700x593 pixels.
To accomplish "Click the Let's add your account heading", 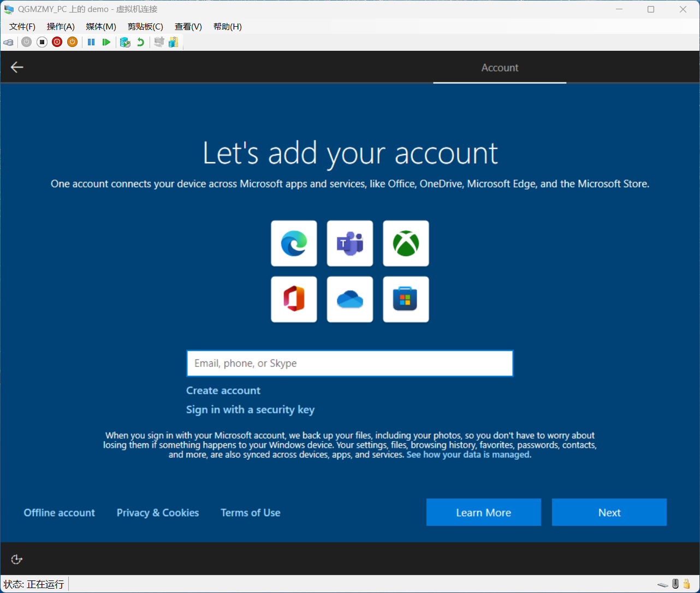I will [x=350, y=153].
